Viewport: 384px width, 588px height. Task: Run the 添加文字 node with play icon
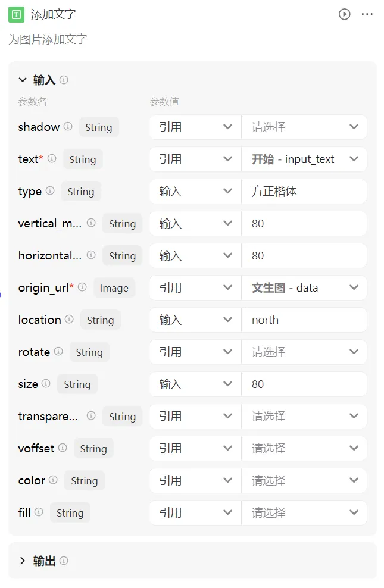tap(344, 14)
